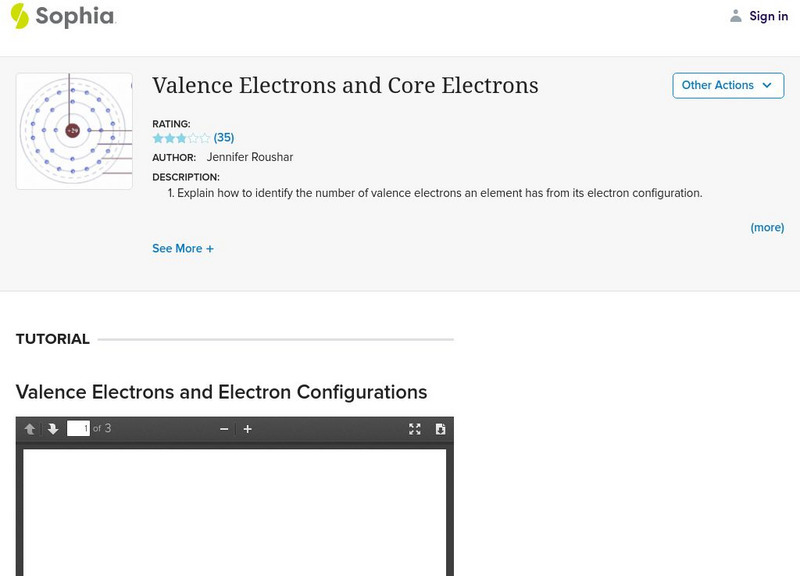Image resolution: width=800 pixels, height=576 pixels.
Task: Click the user profile icon
Action: click(x=736, y=16)
